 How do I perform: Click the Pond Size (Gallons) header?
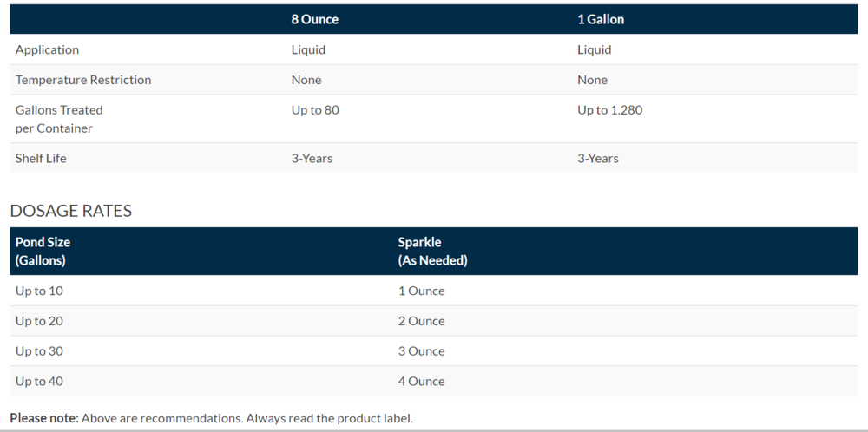(x=43, y=251)
